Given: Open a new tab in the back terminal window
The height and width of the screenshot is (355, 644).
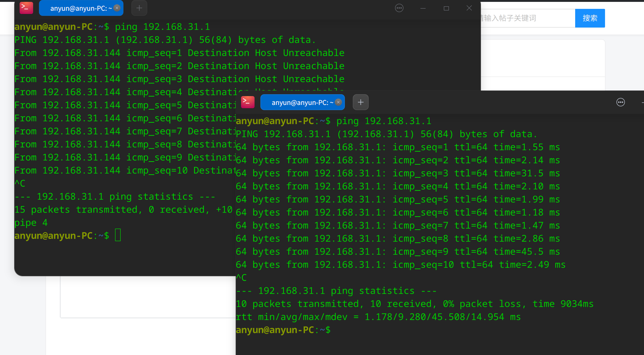Looking at the screenshot, I should tap(139, 8).
